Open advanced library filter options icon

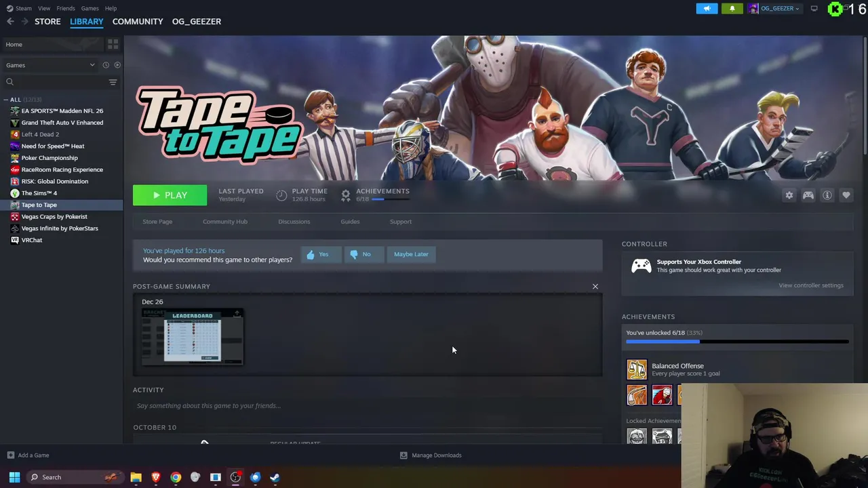tap(113, 82)
